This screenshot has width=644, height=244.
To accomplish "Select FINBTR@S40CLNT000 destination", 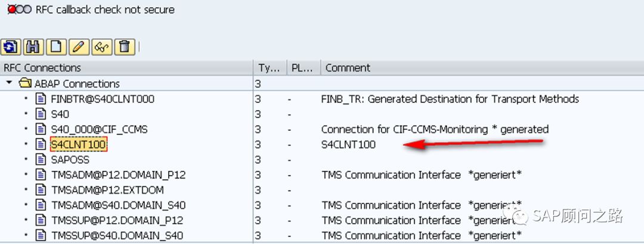I will (x=103, y=99).
